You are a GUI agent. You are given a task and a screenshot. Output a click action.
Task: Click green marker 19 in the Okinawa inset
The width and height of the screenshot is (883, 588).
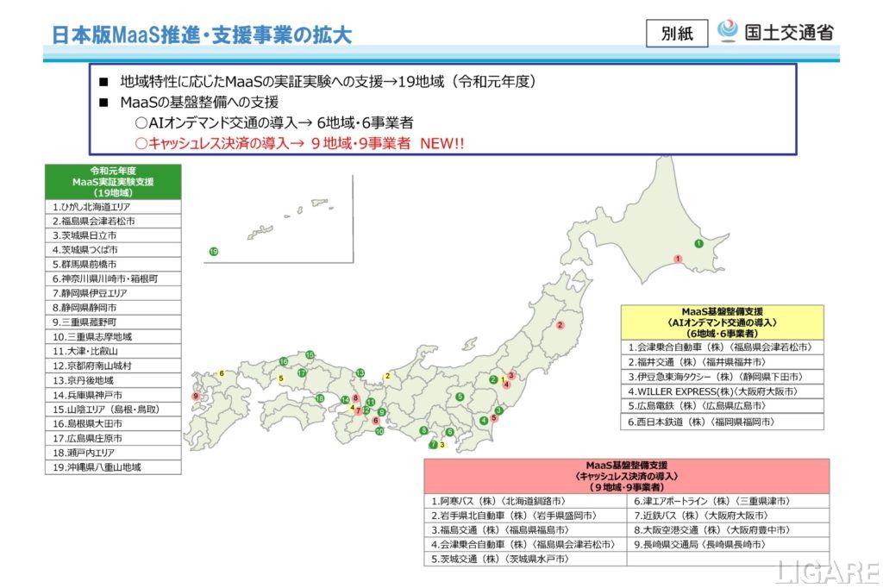click(x=213, y=252)
